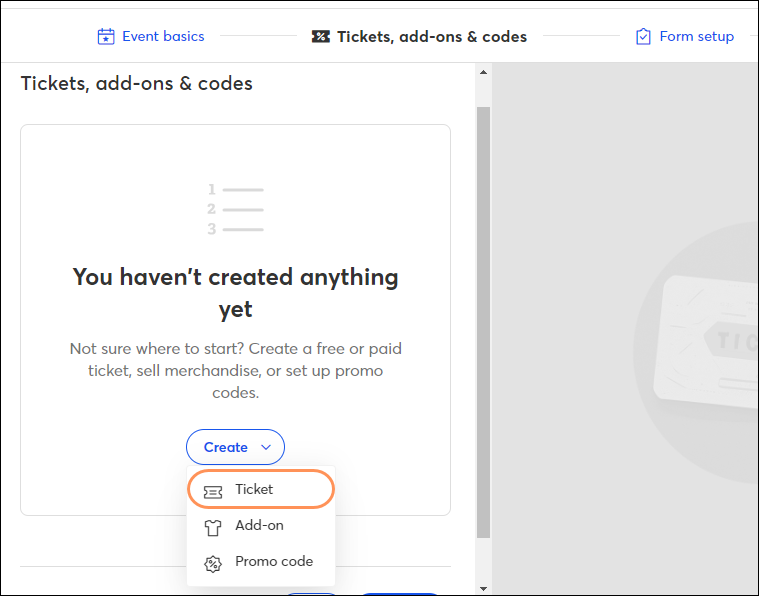Click the ticket icon beside Tickets, add-ons & codes

click(320, 36)
